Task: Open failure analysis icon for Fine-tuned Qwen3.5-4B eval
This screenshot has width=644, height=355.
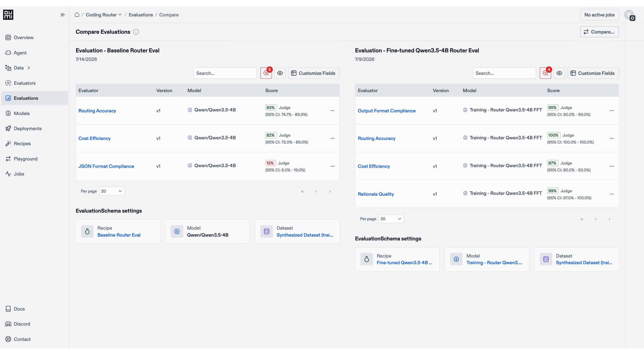Action: [545, 73]
